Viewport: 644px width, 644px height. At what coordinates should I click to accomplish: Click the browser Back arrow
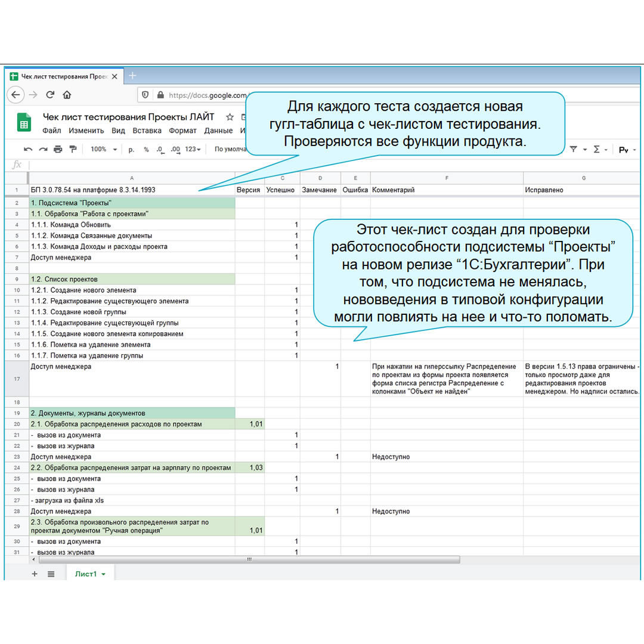tap(16, 95)
